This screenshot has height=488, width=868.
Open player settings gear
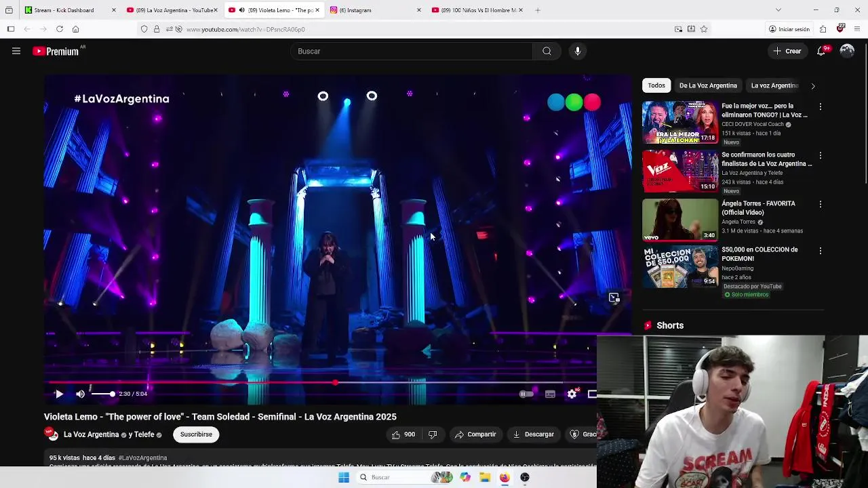tap(572, 394)
